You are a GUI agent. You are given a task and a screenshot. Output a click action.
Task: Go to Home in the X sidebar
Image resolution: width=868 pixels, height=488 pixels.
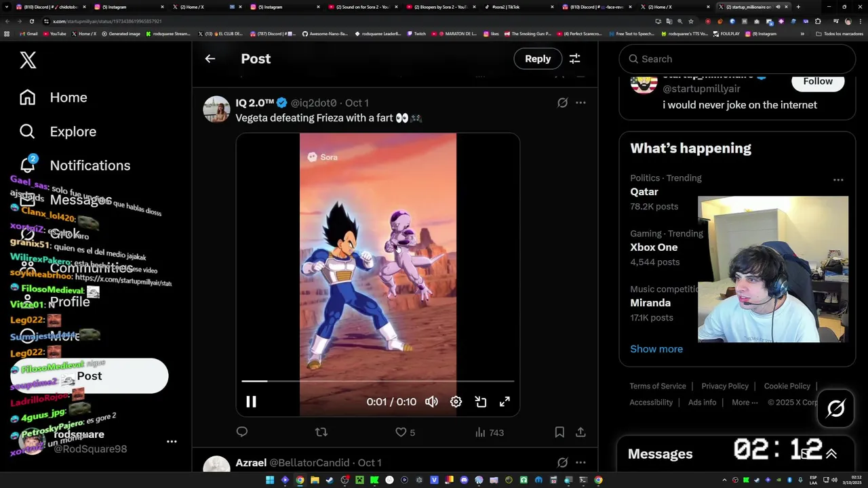[54, 98]
